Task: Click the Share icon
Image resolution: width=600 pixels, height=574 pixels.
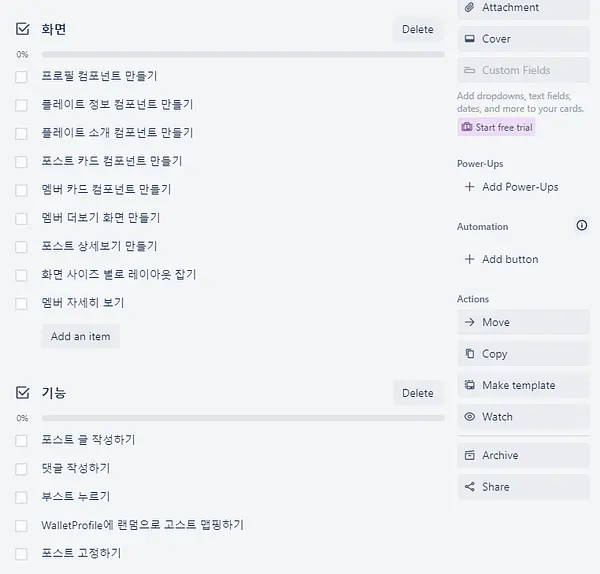Action: click(x=470, y=487)
